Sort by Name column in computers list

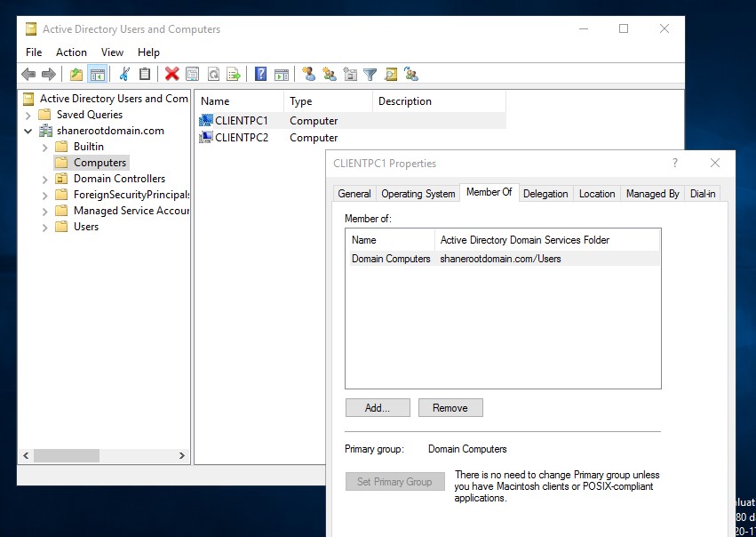(x=241, y=101)
